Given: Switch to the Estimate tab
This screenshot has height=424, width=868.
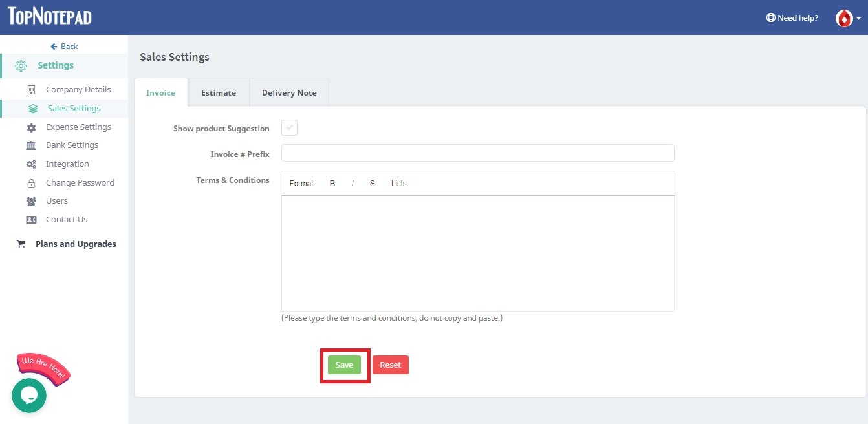Looking at the screenshot, I should [219, 93].
